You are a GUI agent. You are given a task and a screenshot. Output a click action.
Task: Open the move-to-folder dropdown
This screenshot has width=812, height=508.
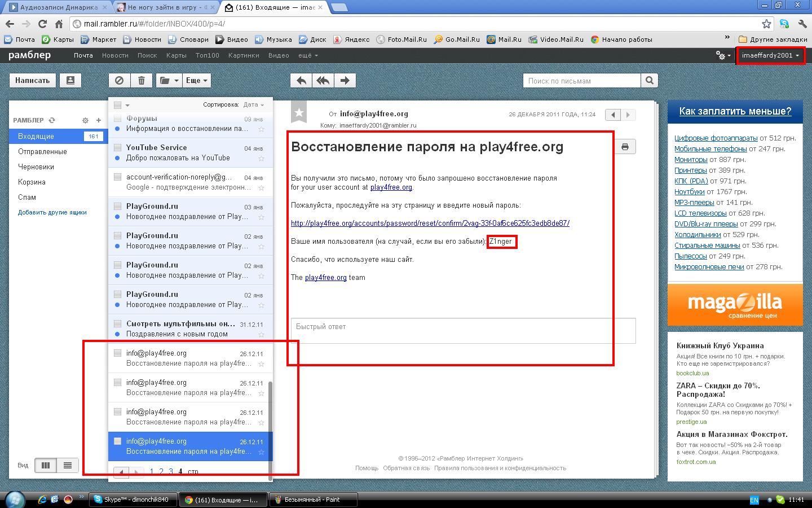169,81
